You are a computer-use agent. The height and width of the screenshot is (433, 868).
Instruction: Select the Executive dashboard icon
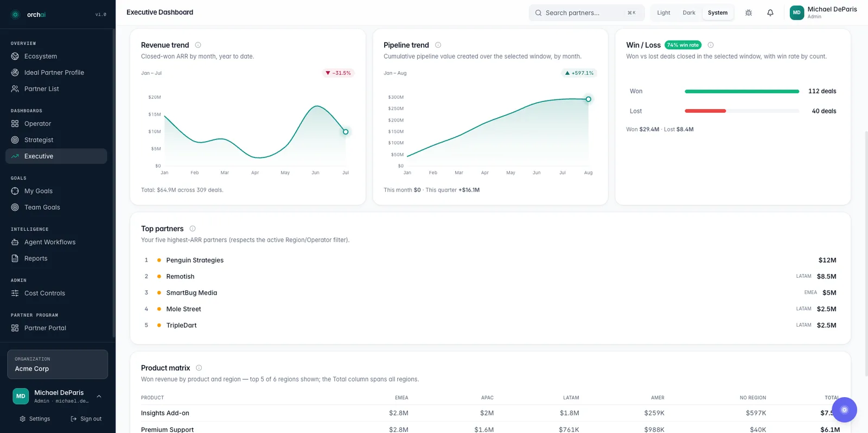(15, 156)
